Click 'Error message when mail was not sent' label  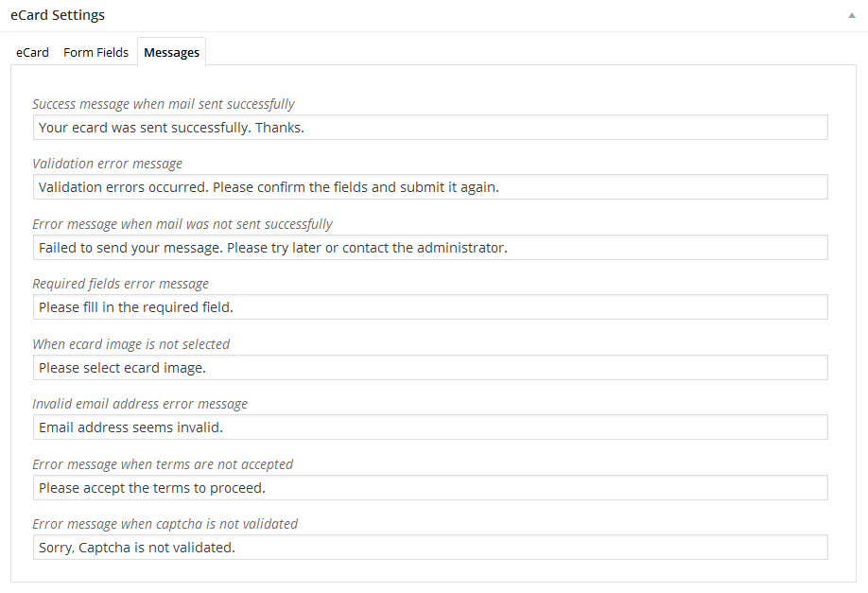tap(182, 224)
